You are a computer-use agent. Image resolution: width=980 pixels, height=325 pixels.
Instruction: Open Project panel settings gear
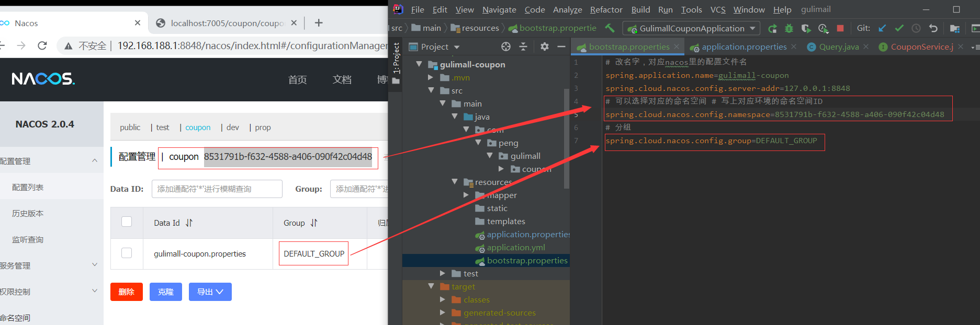coord(545,47)
